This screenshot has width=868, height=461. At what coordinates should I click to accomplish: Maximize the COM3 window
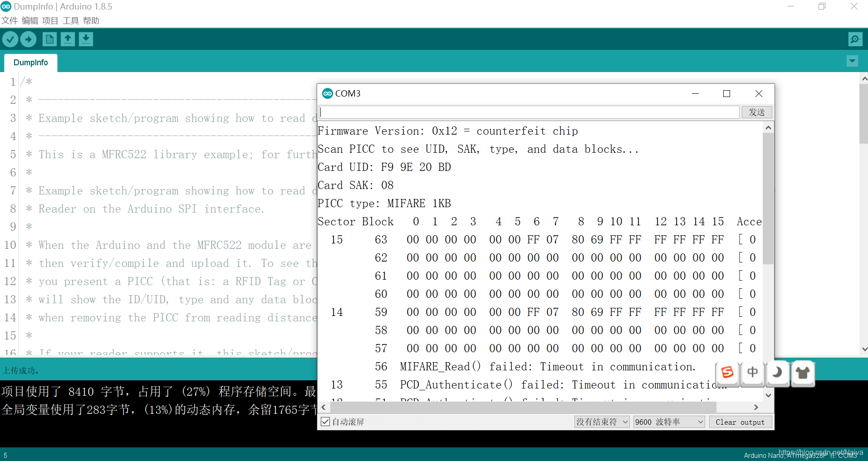pyautogui.click(x=726, y=93)
